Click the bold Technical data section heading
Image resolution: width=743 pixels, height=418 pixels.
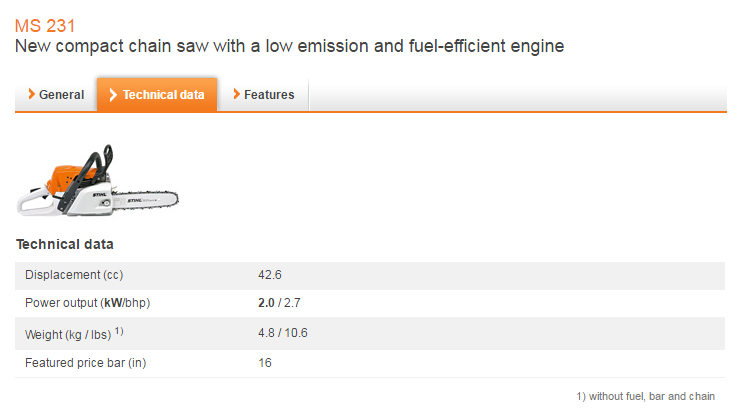[x=65, y=244]
